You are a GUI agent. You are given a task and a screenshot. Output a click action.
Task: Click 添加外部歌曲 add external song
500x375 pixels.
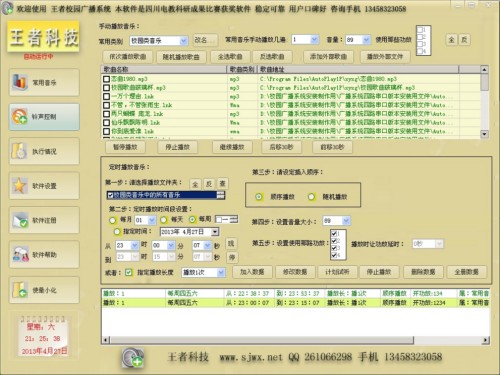pos(328,57)
